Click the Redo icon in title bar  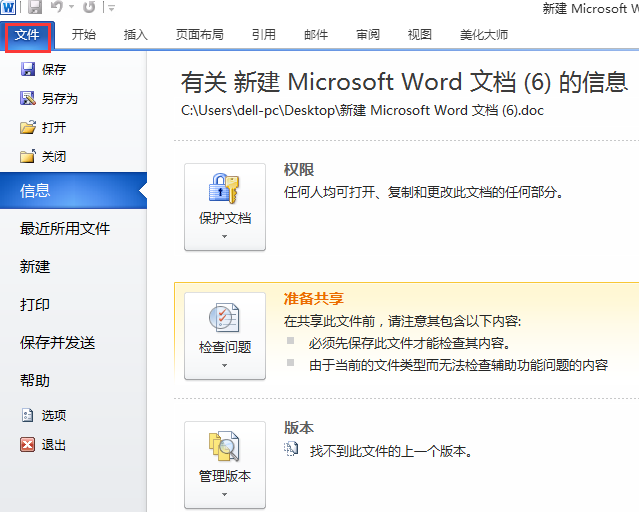point(89,8)
